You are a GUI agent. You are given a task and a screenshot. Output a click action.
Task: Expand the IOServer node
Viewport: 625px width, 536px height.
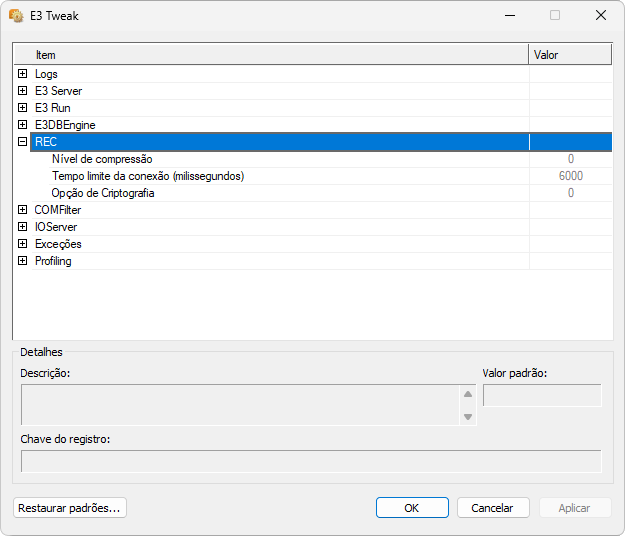pyautogui.click(x=22, y=227)
